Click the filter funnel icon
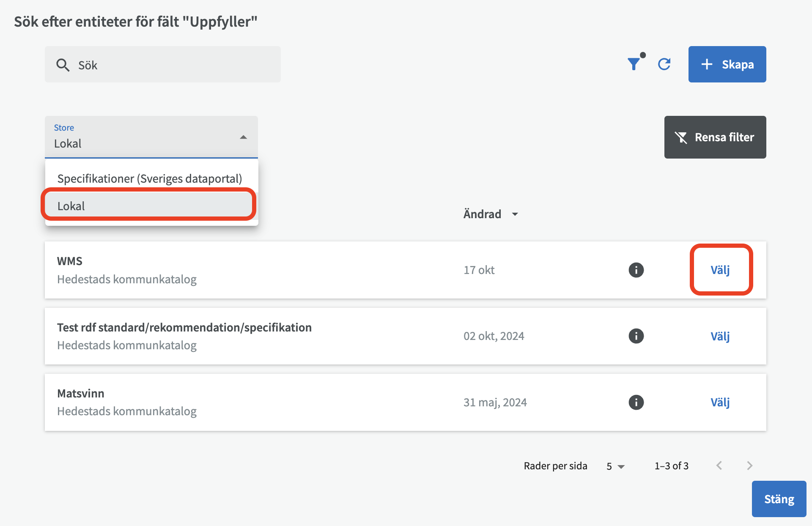The image size is (812, 526). (x=634, y=64)
